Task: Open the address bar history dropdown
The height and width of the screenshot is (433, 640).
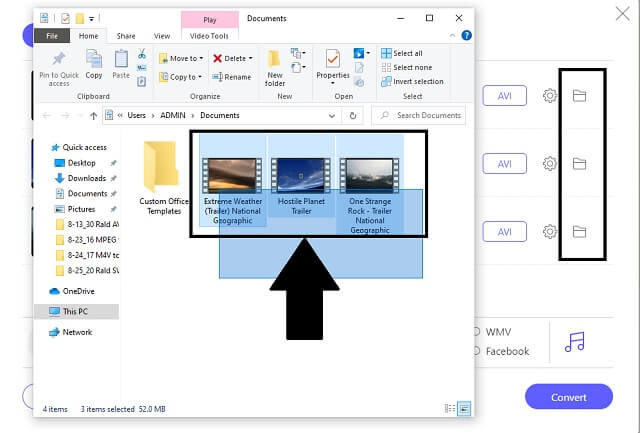Action: pyautogui.click(x=332, y=116)
